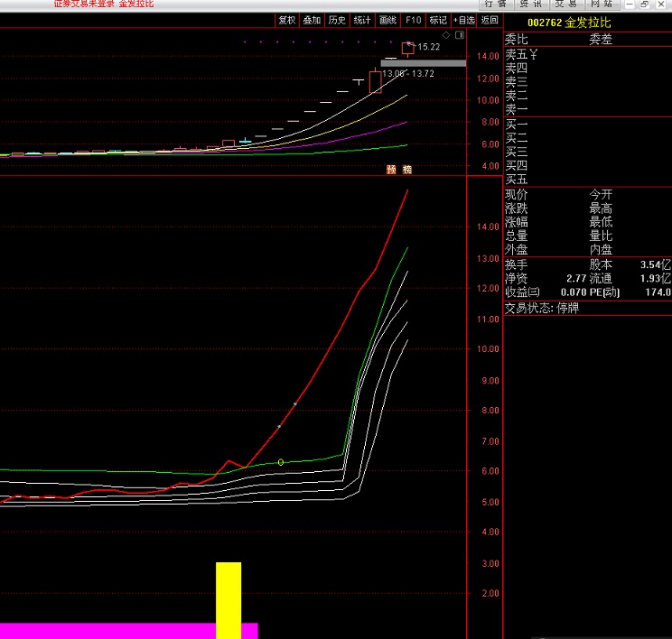Click the 标记 mark button
The width and height of the screenshot is (672, 639).
438,20
